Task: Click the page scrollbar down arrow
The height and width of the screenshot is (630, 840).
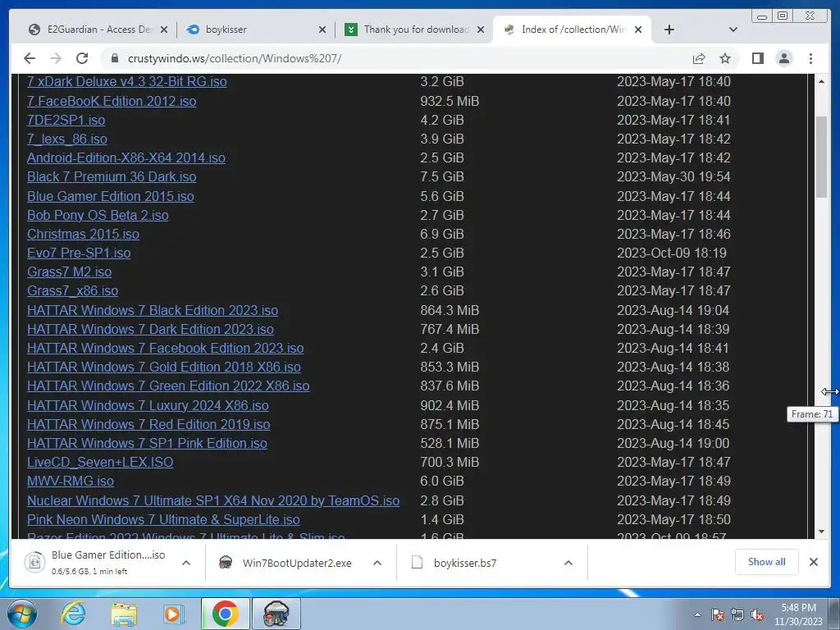Action: tap(821, 532)
